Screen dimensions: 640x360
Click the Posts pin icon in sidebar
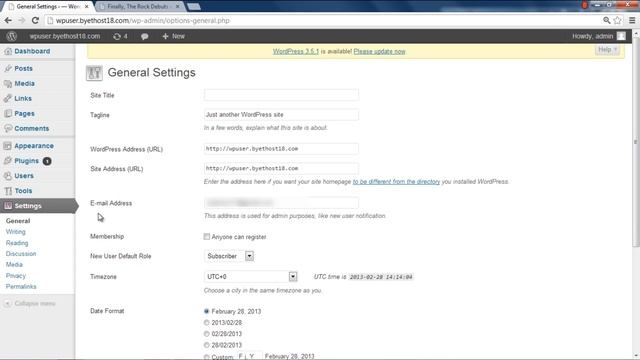click(x=8, y=69)
